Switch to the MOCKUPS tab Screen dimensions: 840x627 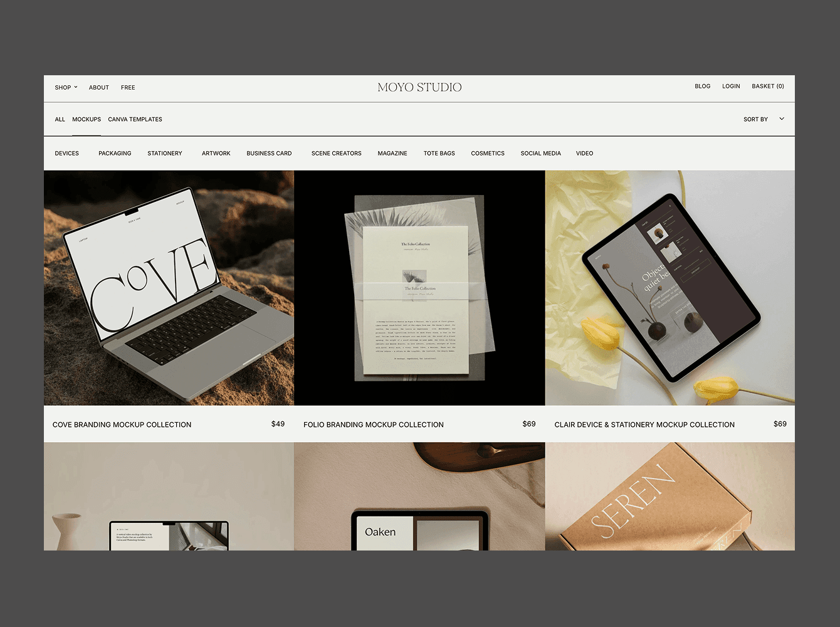click(87, 119)
